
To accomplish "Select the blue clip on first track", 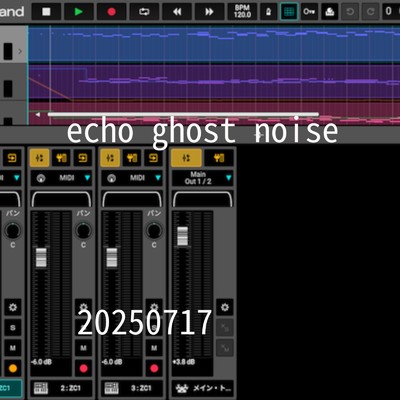I will [x=213, y=45].
